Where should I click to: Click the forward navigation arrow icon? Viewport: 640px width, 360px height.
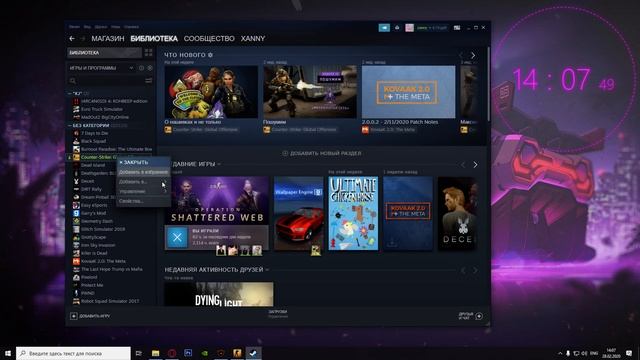click(83, 38)
